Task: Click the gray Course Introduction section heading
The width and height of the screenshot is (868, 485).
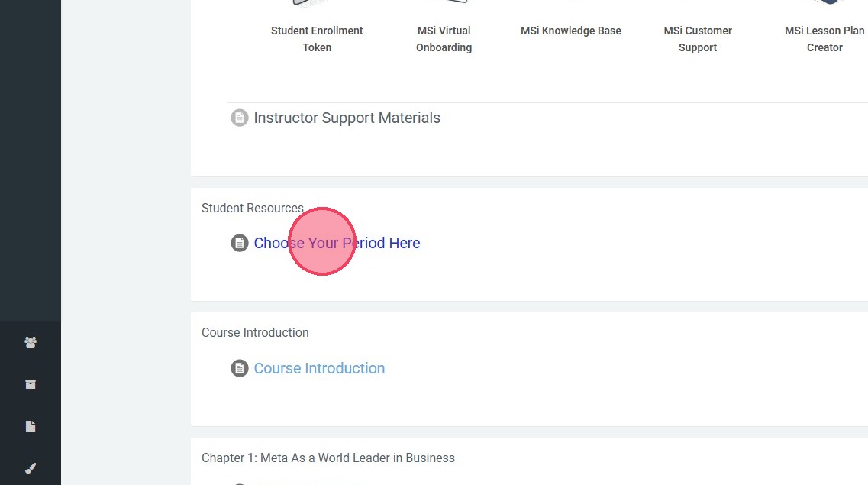Action: coord(255,332)
